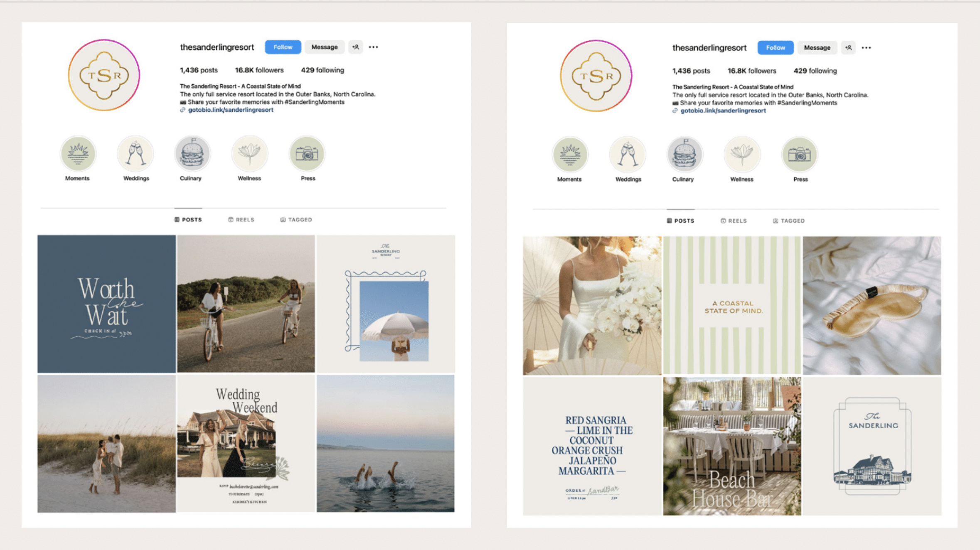
Task: Click '16.8K followers' in the right profile
Action: (752, 71)
